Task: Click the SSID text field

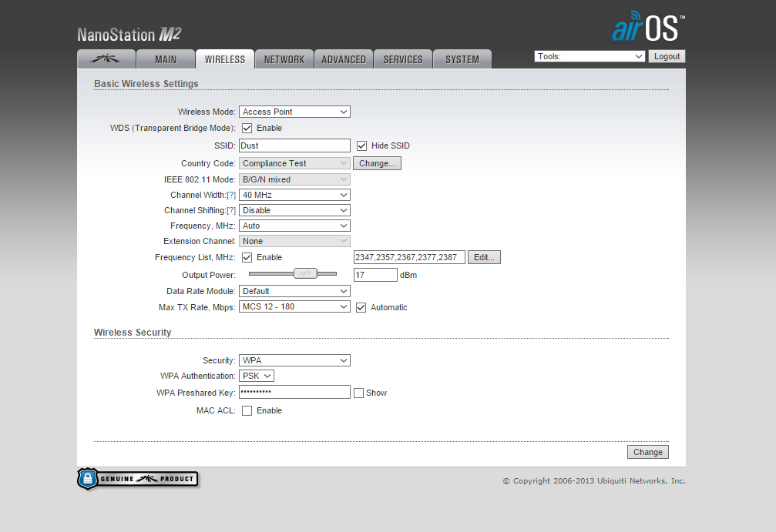Action: coord(294,146)
